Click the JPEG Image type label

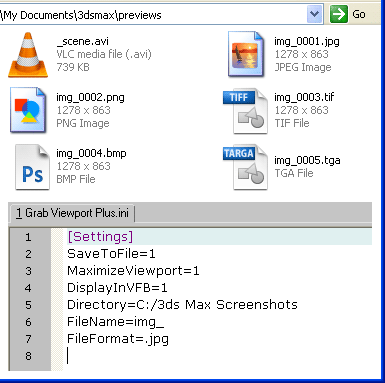pos(303,67)
